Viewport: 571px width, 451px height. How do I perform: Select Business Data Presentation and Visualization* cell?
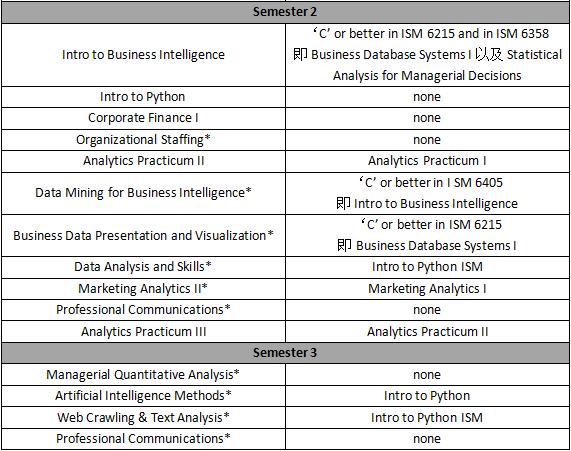(x=143, y=235)
